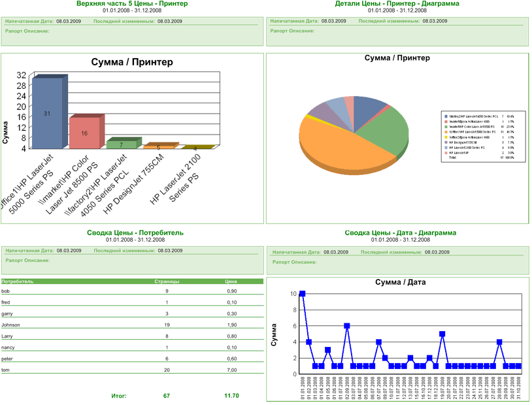Click the yellow swatch in the pie legend
Viewport: 532px width, 405px height.
click(446, 137)
